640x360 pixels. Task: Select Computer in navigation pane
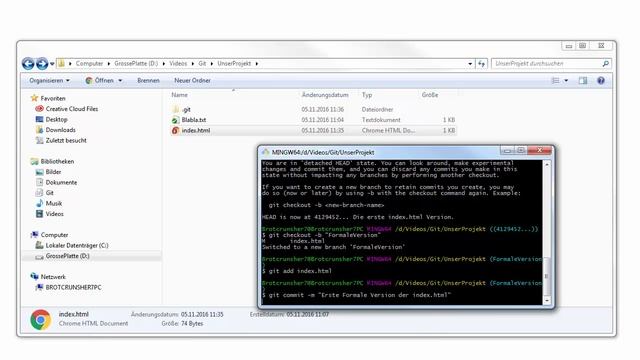coord(54,235)
